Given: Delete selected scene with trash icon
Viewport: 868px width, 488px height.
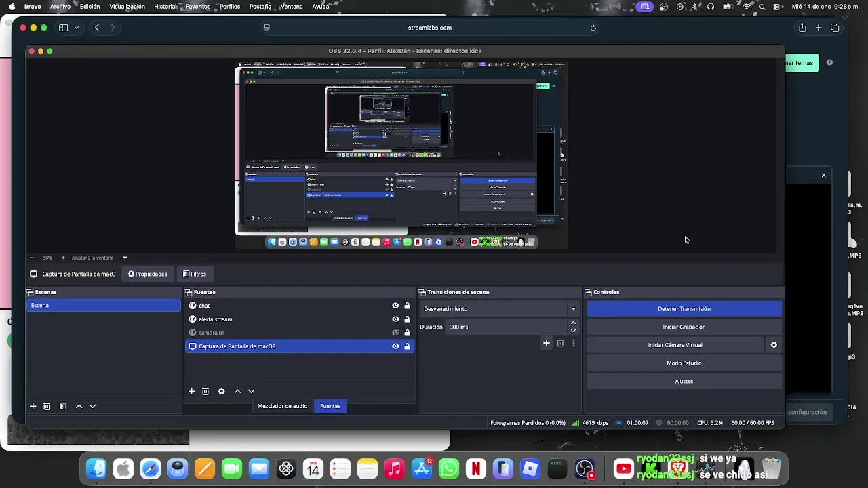Looking at the screenshot, I should point(47,406).
